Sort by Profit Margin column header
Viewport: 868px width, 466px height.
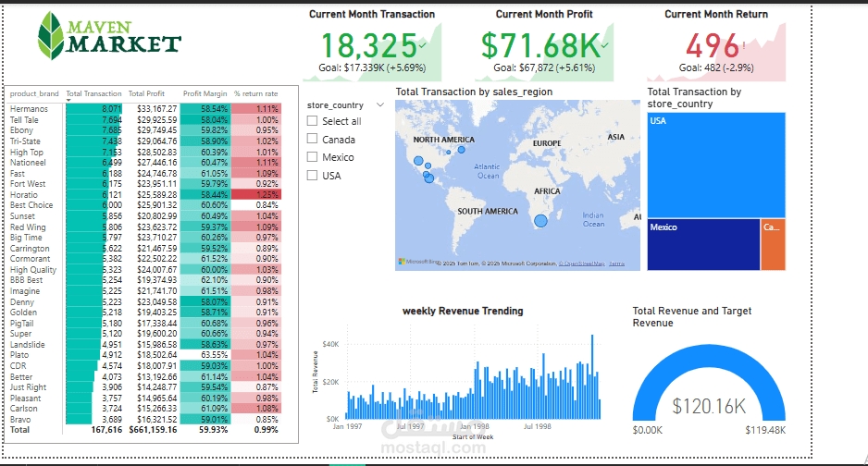point(205,93)
